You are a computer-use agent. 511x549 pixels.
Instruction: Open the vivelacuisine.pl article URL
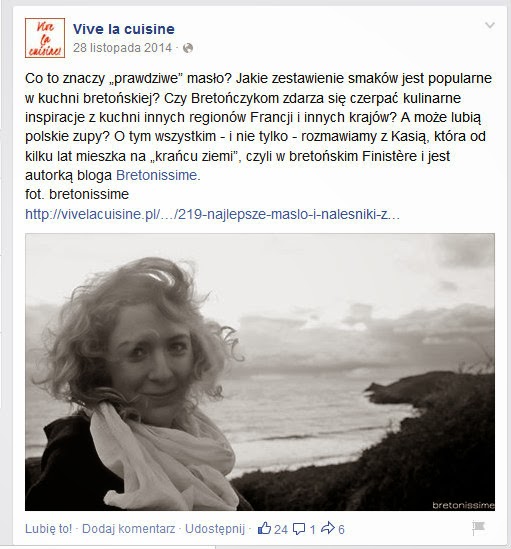pyautogui.click(x=212, y=214)
